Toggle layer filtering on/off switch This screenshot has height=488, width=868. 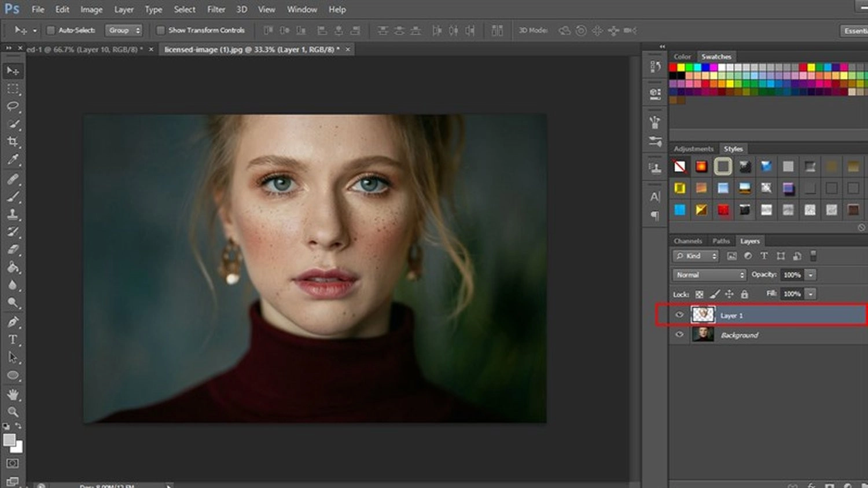click(813, 255)
